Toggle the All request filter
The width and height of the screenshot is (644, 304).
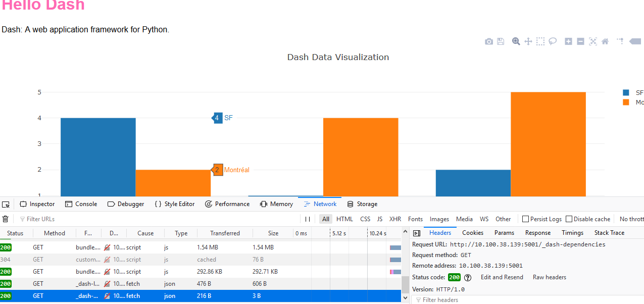(326, 219)
